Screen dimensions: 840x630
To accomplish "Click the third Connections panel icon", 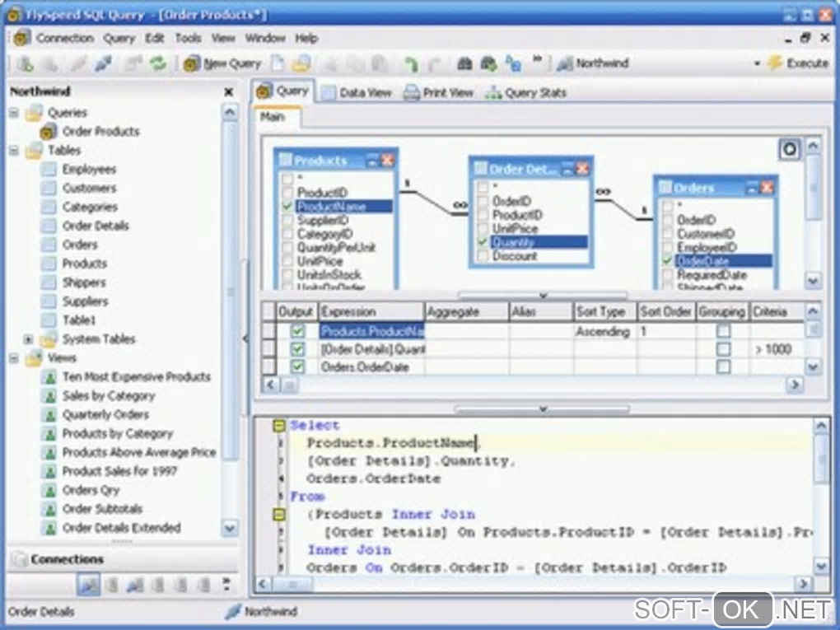I will tap(134, 585).
